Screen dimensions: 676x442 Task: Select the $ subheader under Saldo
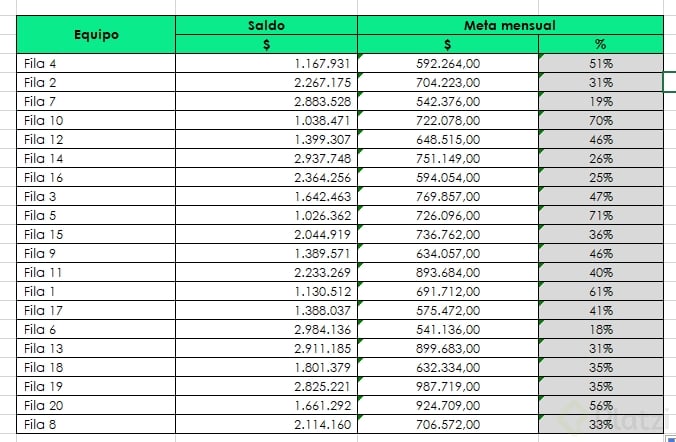tap(266, 44)
